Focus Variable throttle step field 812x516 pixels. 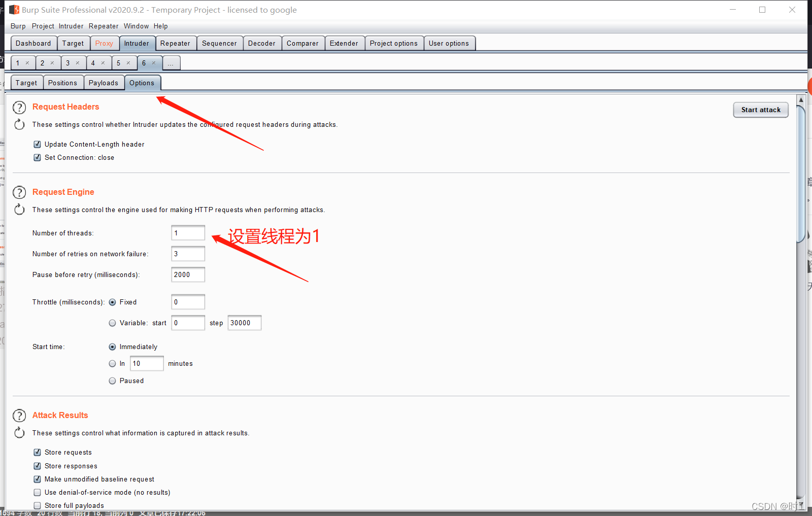[245, 323]
